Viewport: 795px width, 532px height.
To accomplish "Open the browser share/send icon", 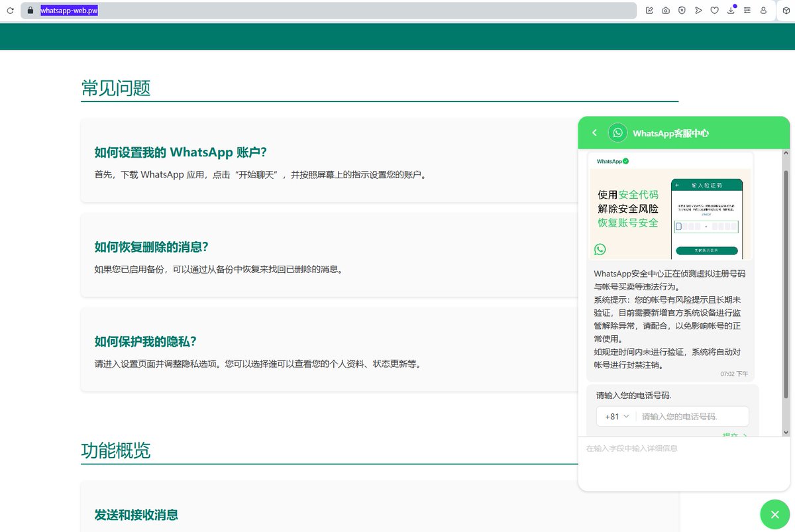I will tap(698, 11).
